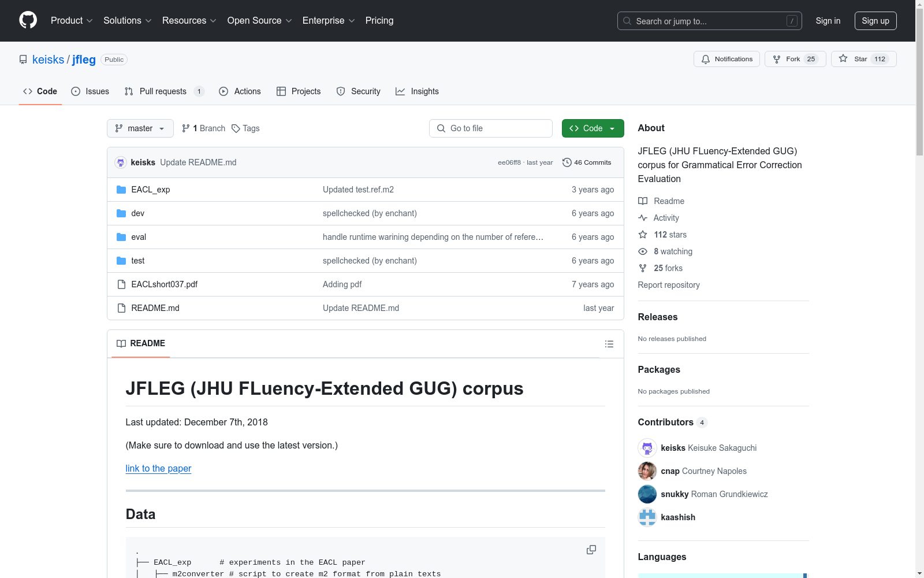Expand the Solutions menu
This screenshot has height=578, width=924.
click(128, 20)
